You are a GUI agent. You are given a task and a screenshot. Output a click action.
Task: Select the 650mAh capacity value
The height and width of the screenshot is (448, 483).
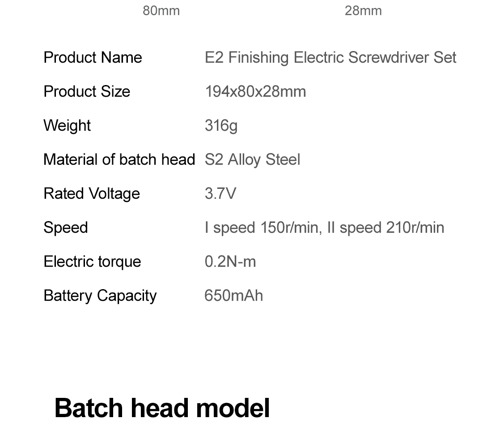(x=233, y=296)
